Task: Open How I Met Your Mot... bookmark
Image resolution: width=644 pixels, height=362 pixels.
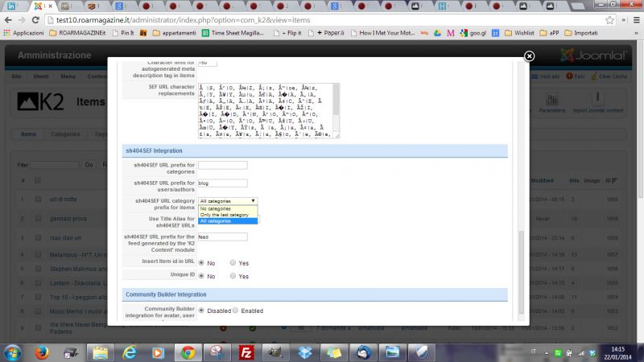Action: tap(383, 33)
